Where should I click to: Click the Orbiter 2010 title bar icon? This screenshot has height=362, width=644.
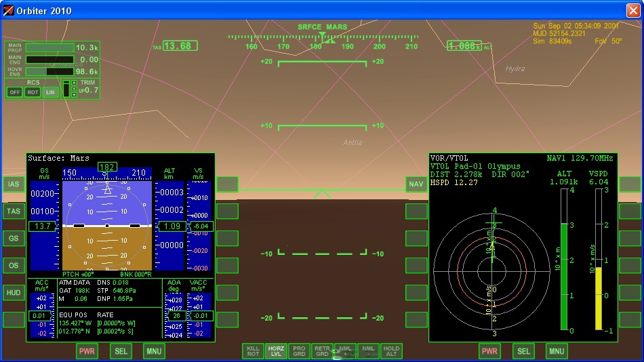coord(8,10)
